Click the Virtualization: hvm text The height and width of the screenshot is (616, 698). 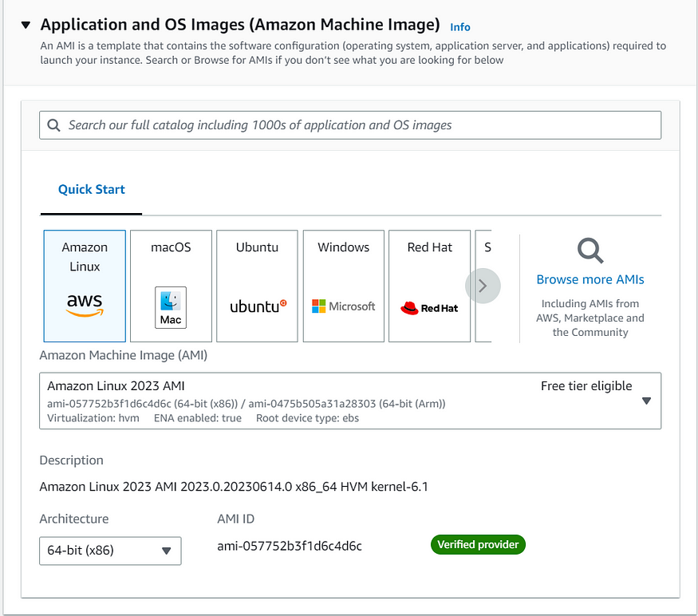[93, 418]
